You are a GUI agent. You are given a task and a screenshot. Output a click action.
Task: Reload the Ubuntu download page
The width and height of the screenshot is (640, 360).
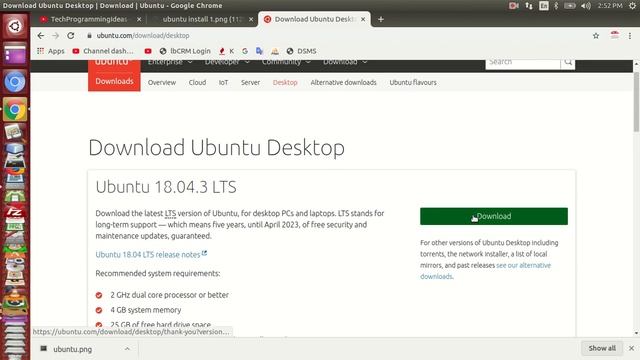pos(71,36)
